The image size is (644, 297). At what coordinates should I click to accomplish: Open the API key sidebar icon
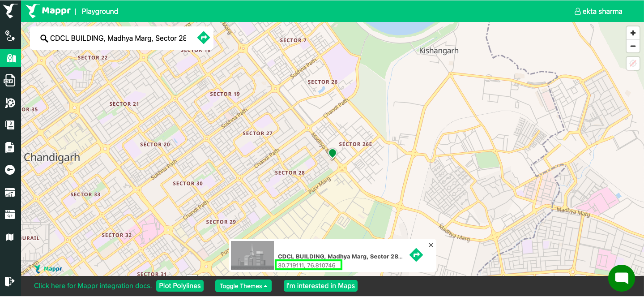click(x=10, y=169)
